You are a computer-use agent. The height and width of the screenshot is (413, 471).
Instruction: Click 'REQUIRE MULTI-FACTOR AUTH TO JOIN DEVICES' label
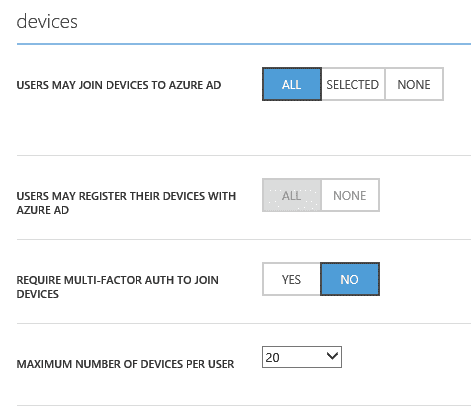point(117,287)
